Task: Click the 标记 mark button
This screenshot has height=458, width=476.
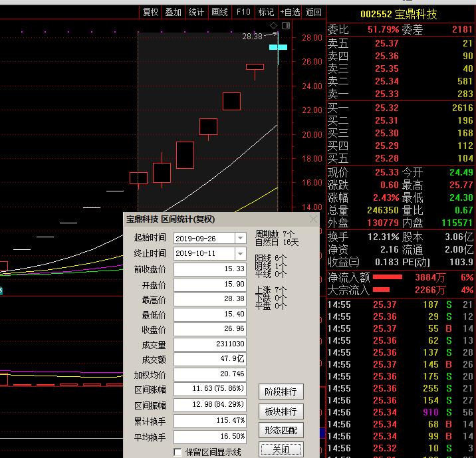Action: [266, 12]
